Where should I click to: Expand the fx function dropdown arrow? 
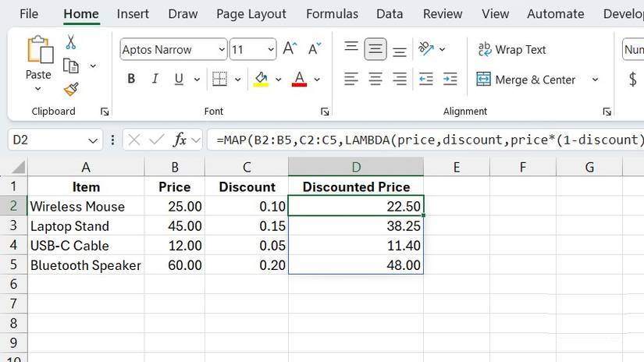click(x=196, y=140)
